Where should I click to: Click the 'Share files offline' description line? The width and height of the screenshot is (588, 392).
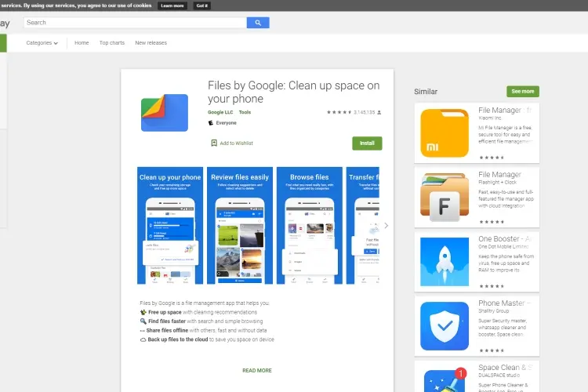(x=203, y=331)
